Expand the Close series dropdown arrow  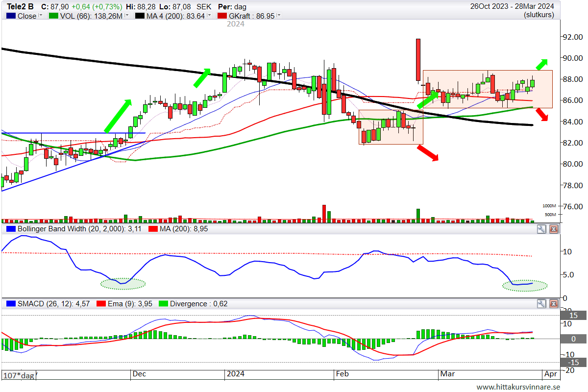(41, 16)
